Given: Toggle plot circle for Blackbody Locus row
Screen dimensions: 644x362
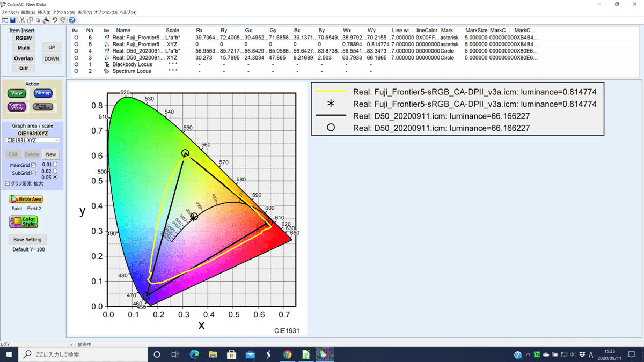Looking at the screenshot, I should [76, 64].
